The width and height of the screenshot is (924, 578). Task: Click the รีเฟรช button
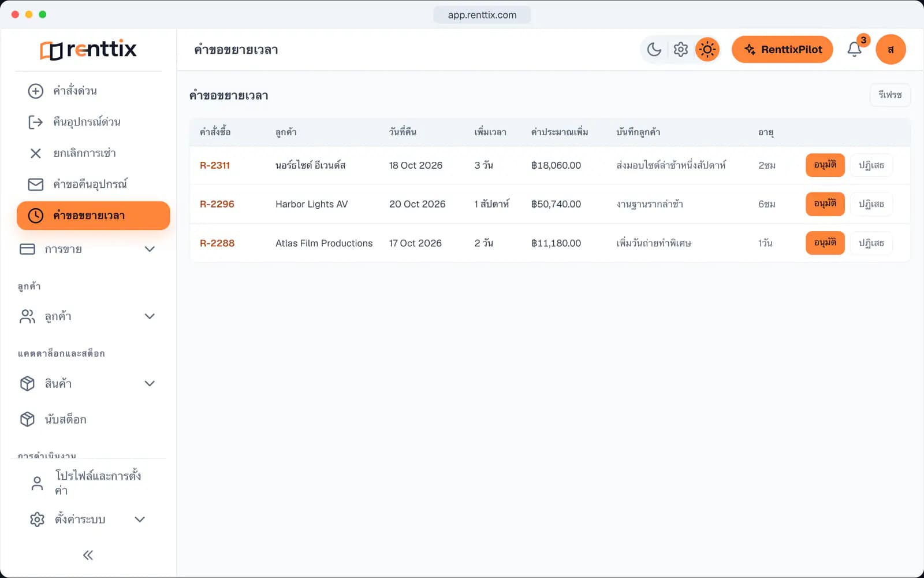tap(890, 95)
